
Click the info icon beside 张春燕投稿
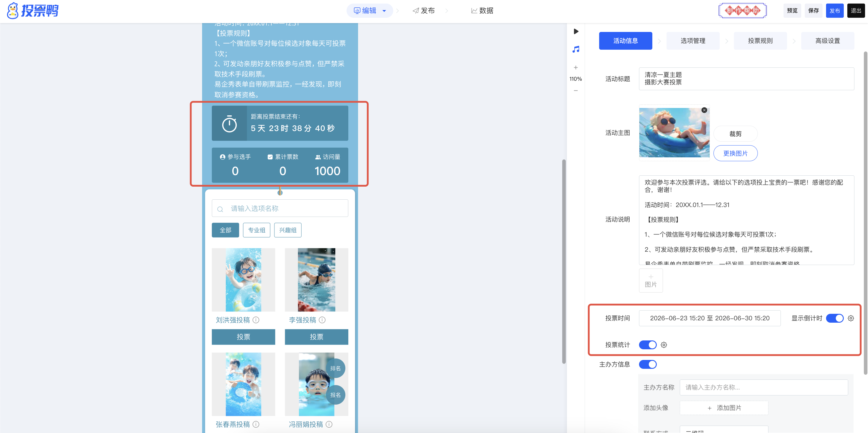256,424
